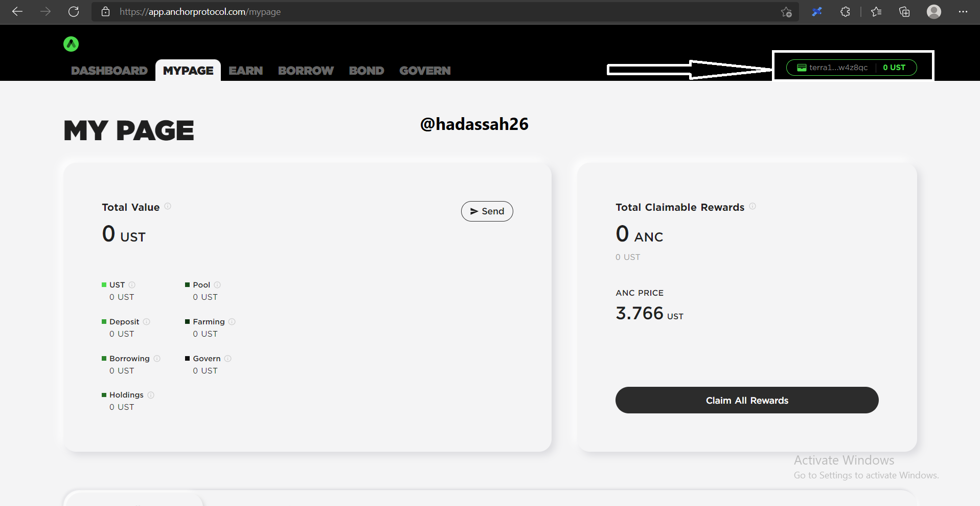Click the 0 ANC rewards amount
The image size is (980, 506).
(639, 234)
